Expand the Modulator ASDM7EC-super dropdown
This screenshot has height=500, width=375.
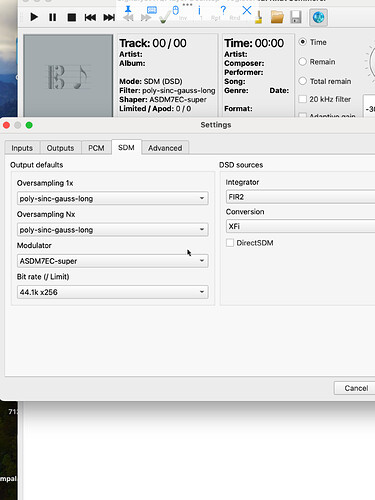tap(113, 261)
